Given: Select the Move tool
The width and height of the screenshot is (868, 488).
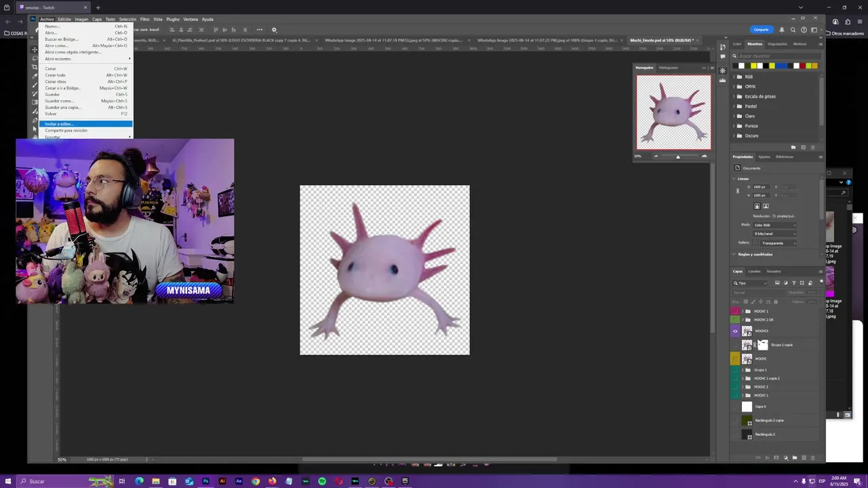Looking at the screenshot, I should [35, 50].
